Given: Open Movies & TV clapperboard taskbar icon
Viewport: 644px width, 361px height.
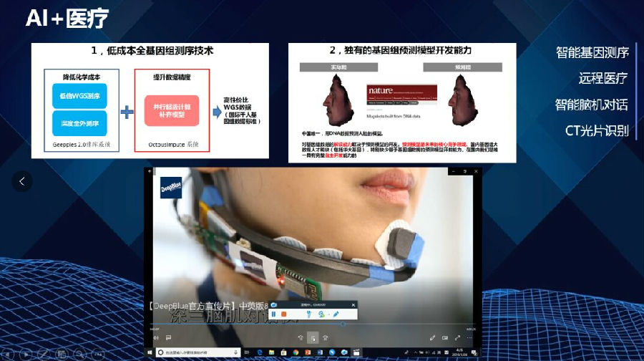Looking at the screenshot, I should (356, 352).
